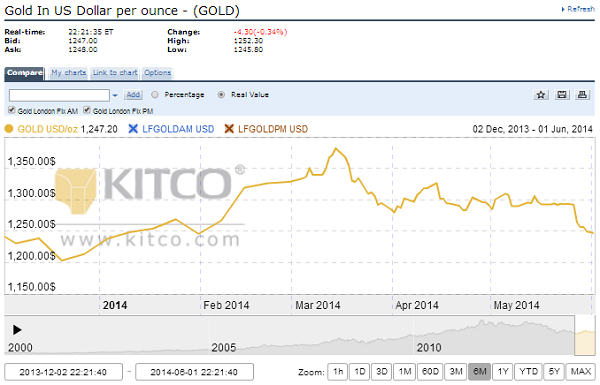Click the highlighted range on overview timeline
The height and width of the screenshot is (385, 600).
click(585, 336)
